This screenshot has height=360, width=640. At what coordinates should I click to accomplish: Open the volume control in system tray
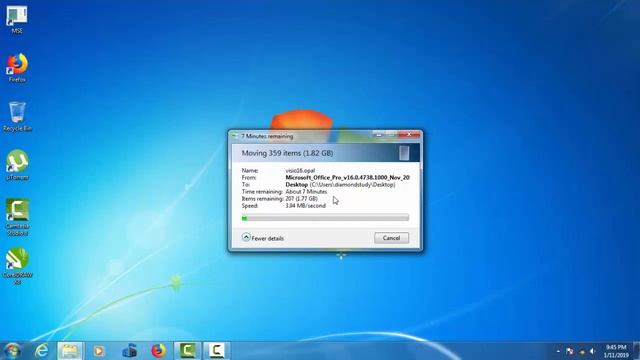(593, 351)
